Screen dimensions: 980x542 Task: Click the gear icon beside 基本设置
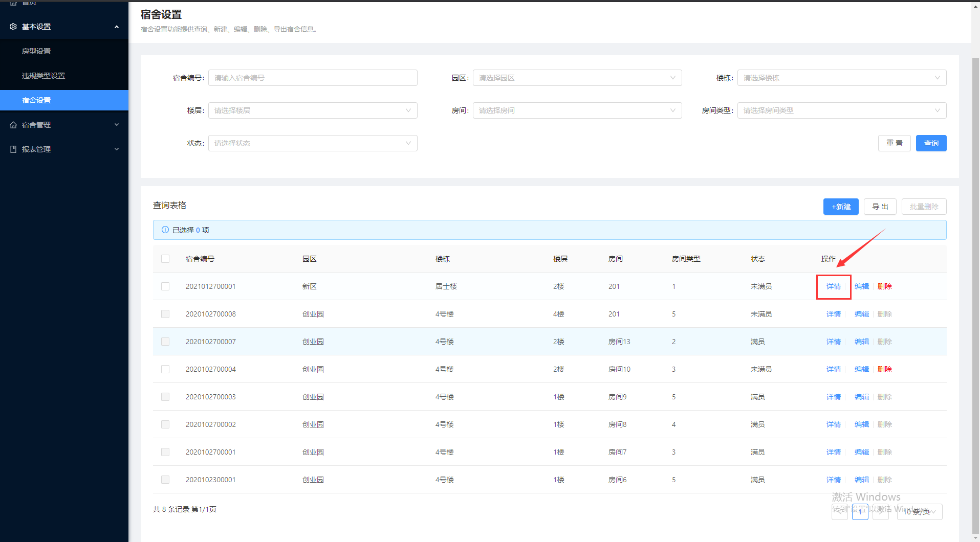(13, 27)
